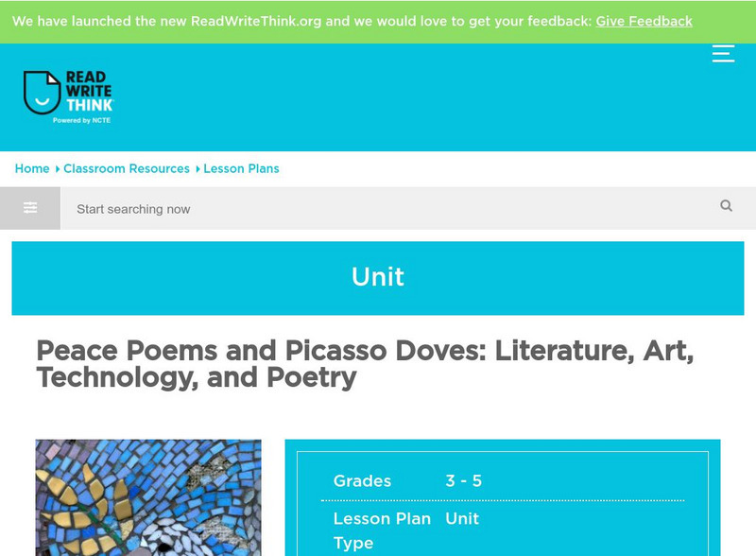
Task: Click the Unit banner heading
Action: point(378,277)
